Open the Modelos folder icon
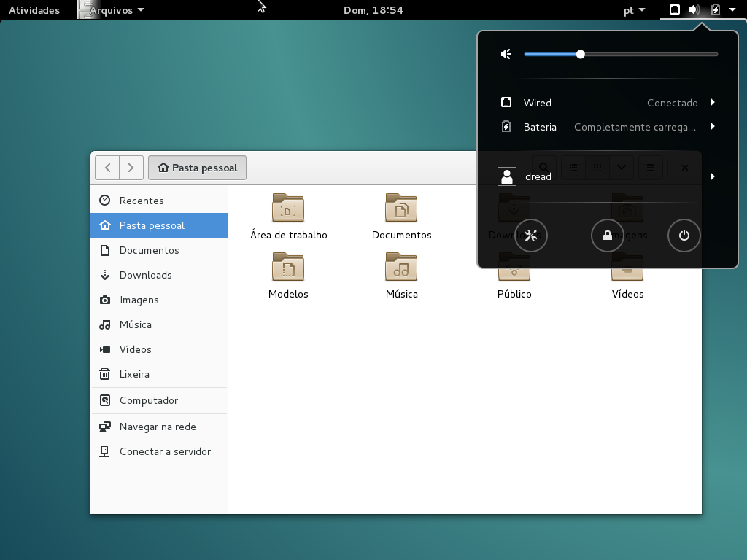 [x=288, y=268]
